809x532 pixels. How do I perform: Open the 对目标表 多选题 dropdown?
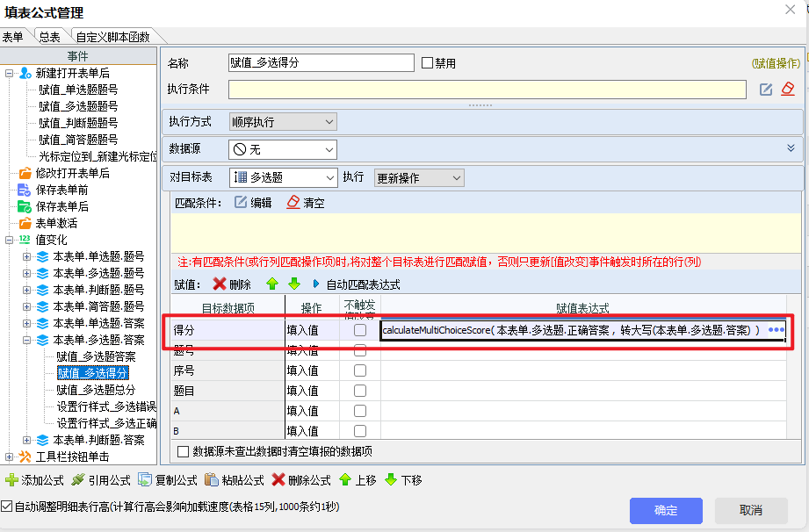tap(283, 178)
